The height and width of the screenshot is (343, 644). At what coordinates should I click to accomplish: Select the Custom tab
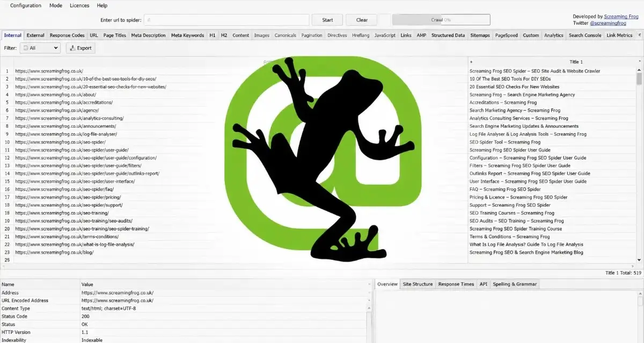pyautogui.click(x=531, y=35)
